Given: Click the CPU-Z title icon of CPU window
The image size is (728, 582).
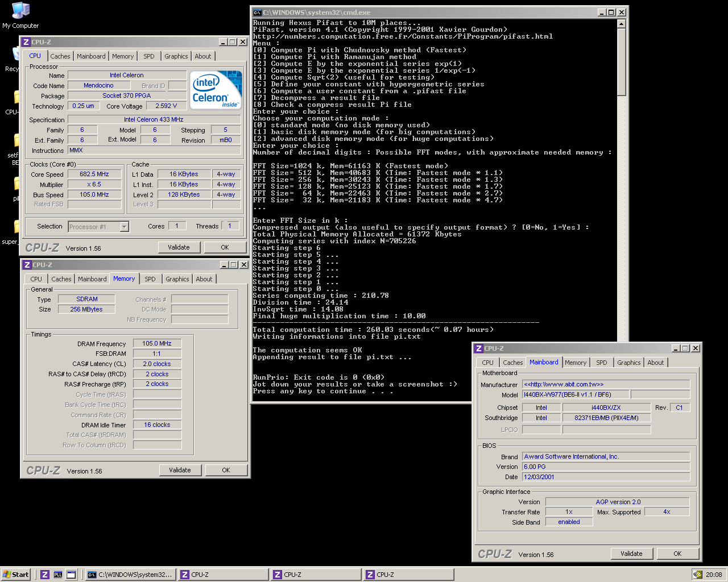Looking at the screenshot, I should (x=26, y=42).
